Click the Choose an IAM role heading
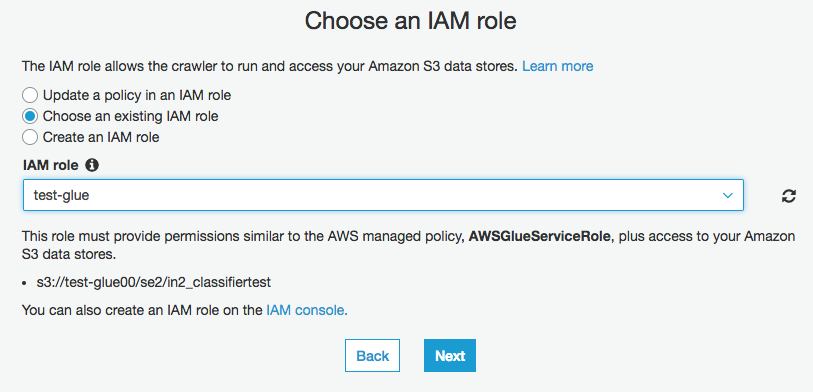 [x=410, y=21]
